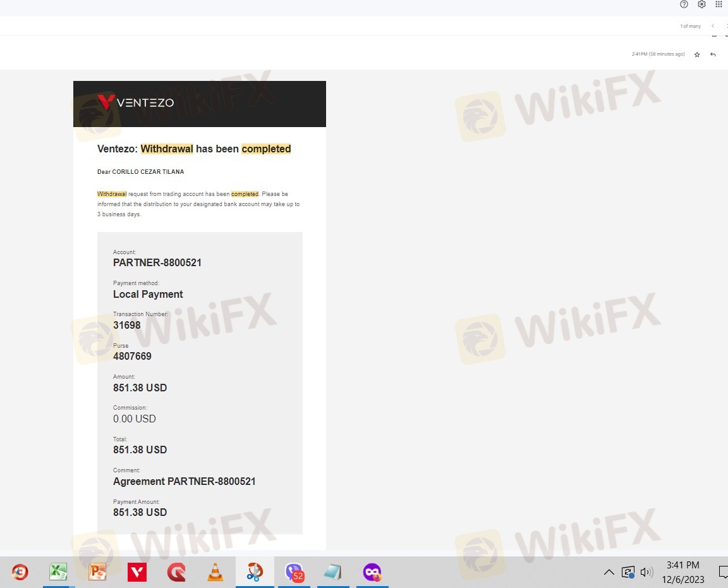Launch VLC media player from taskbar

pyautogui.click(x=215, y=572)
